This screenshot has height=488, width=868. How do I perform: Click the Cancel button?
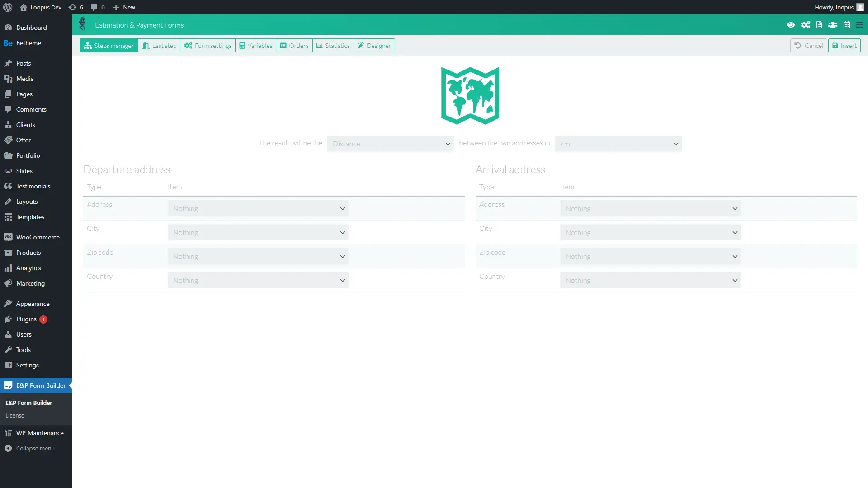click(808, 45)
